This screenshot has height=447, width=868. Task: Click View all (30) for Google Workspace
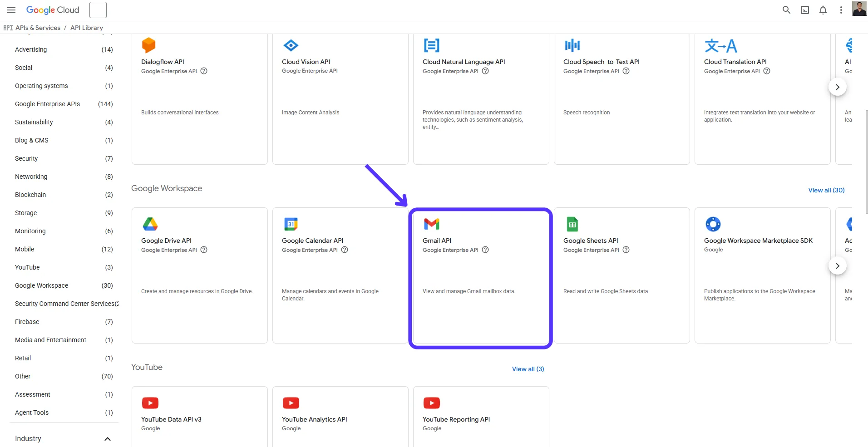tap(826, 190)
